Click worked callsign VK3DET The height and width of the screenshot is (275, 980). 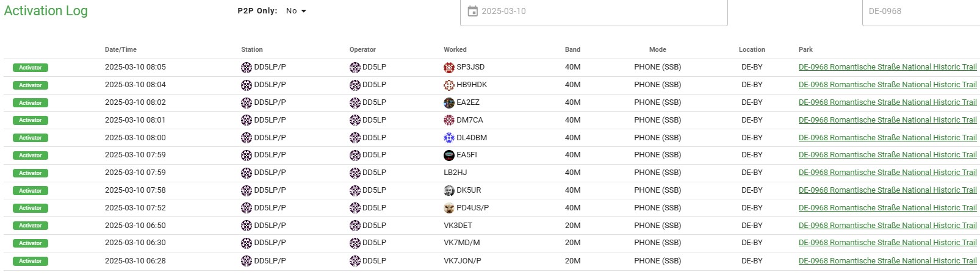tap(458, 226)
